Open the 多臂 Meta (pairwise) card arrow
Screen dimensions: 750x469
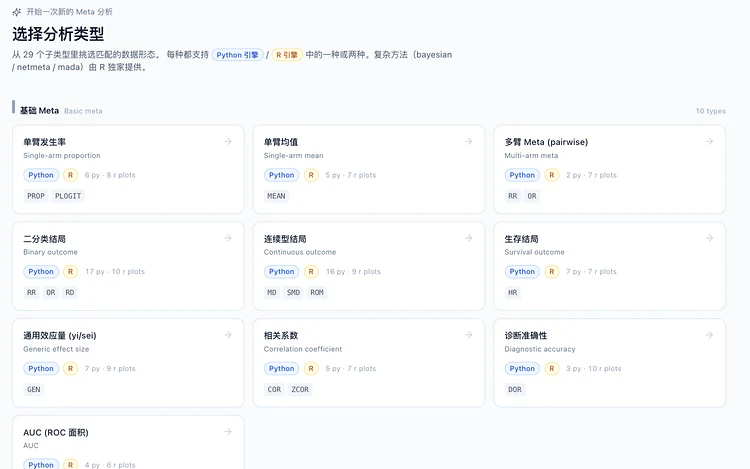[x=709, y=142]
